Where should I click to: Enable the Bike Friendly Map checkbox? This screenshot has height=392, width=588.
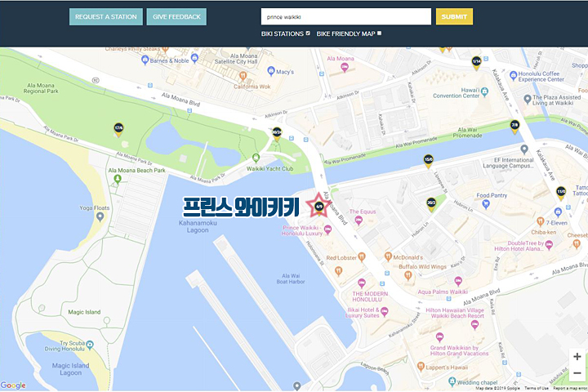[380, 33]
